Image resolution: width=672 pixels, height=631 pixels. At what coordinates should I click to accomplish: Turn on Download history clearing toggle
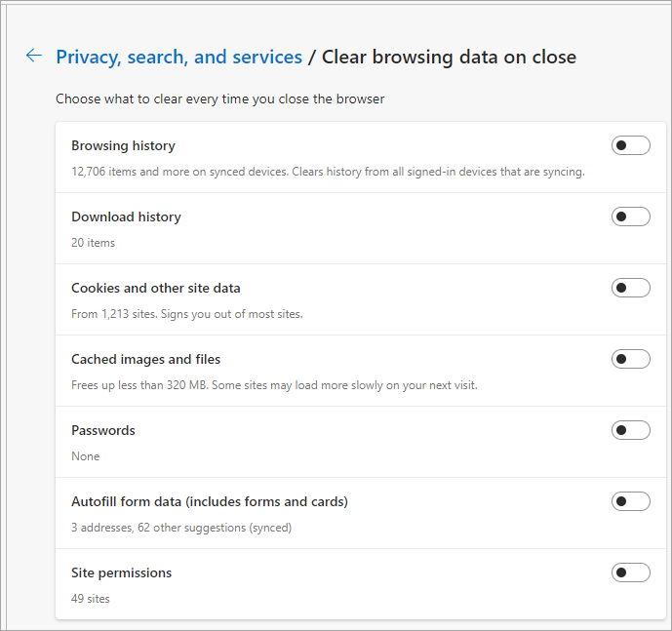pyautogui.click(x=630, y=217)
